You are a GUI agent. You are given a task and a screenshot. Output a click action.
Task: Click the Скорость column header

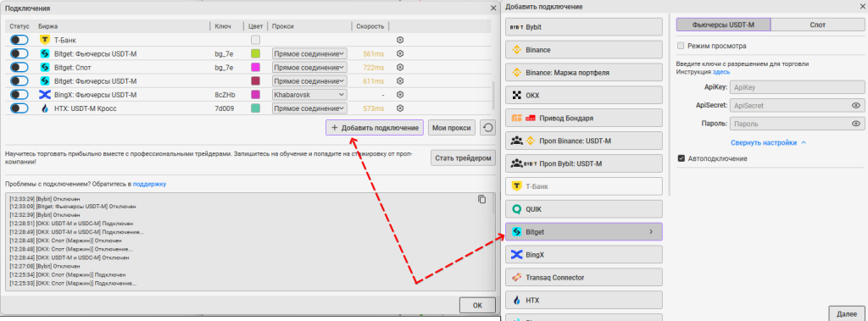[x=370, y=26]
